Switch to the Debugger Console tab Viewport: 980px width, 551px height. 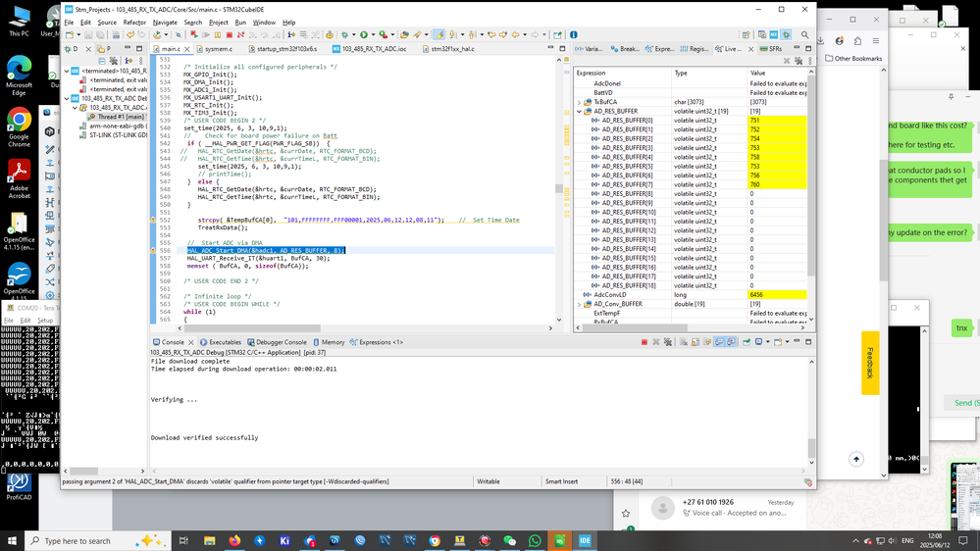point(277,342)
